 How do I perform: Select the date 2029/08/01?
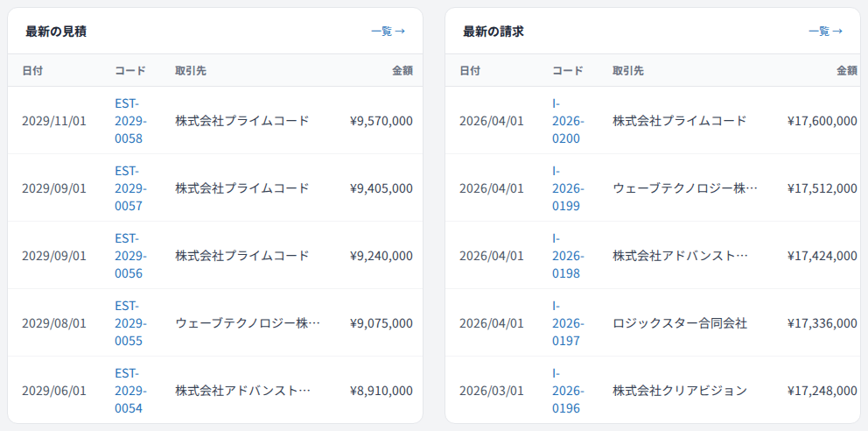[x=54, y=323]
